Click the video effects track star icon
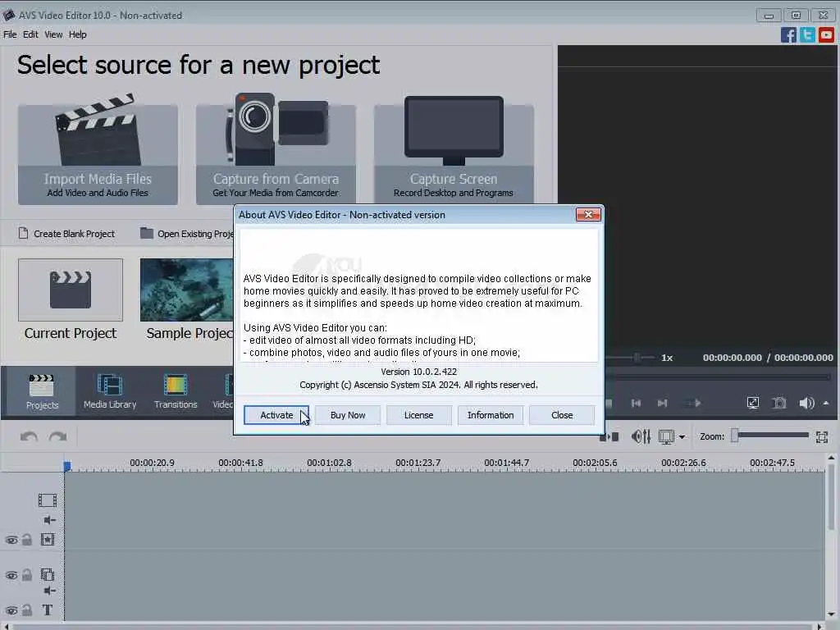The image size is (840, 630). pyautogui.click(x=47, y=540)
